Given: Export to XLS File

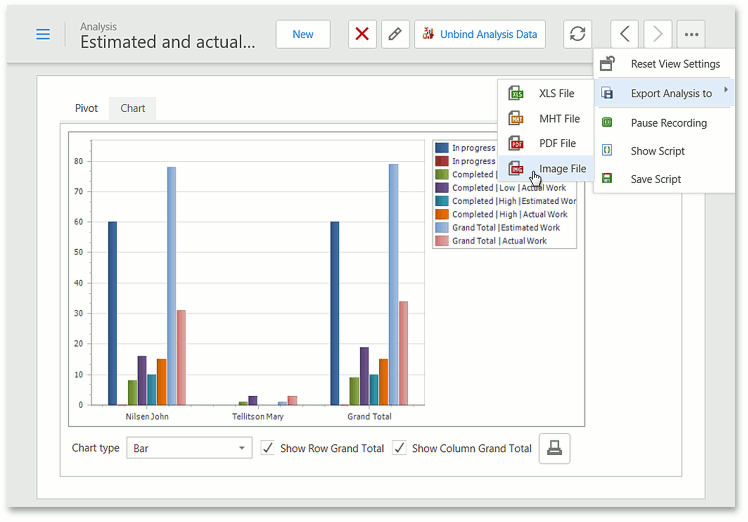Looking at the screenshot, I should pyautogui.click(x=545, y=93).
